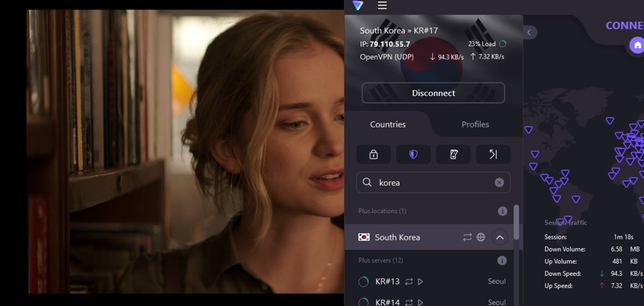This screenshot has width=644, height=306.
Task: Click the Proton VPN logo icon
Action: [x=358, y=6]
